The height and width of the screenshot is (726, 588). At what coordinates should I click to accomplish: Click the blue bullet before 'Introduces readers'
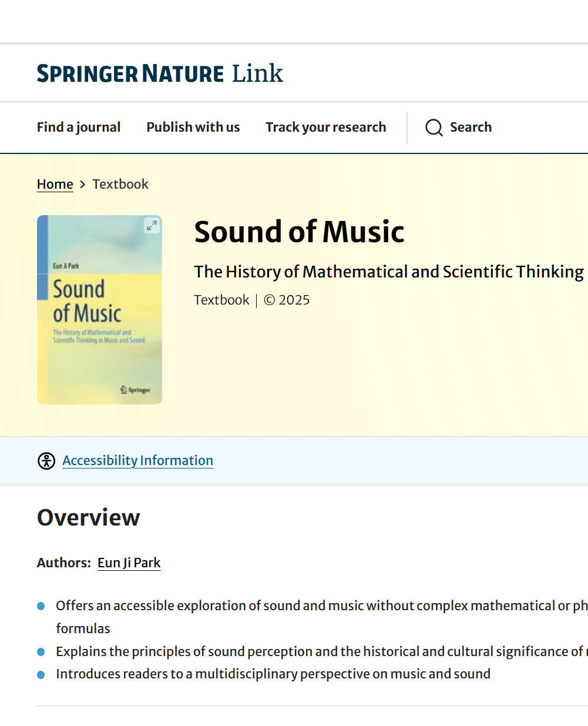pyautogui.click(x=41, y=675)
